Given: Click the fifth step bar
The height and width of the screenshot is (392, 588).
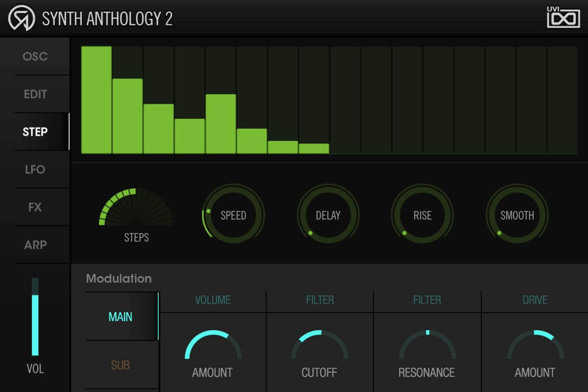Looking at the screenshot, I should coord(220,124).
